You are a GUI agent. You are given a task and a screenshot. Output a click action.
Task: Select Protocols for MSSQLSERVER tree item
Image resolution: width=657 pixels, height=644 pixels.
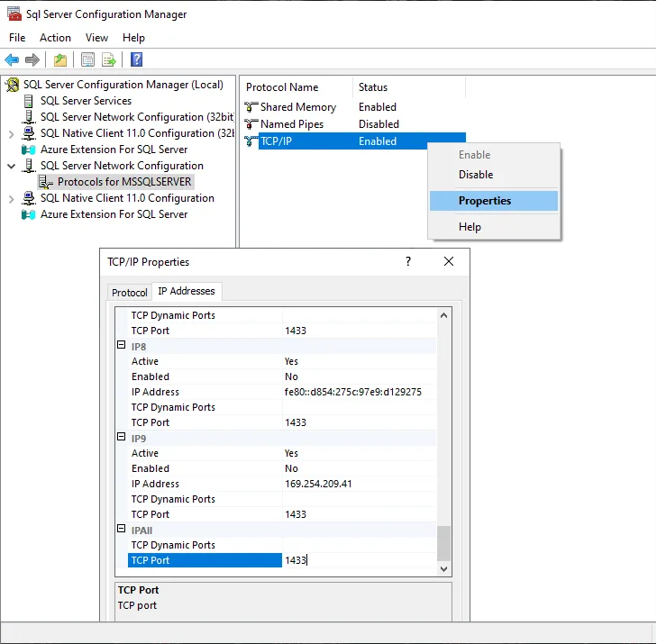click(x=124, y=182)
